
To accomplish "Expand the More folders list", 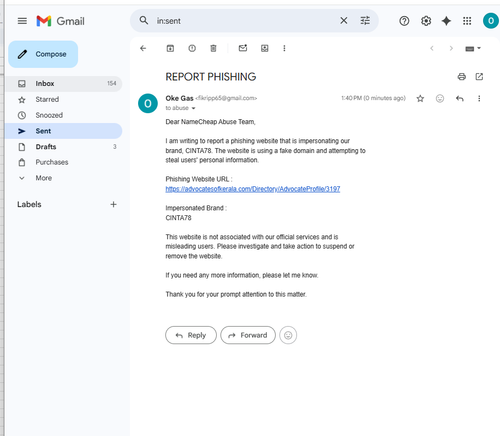I will (x=63, y=178).
